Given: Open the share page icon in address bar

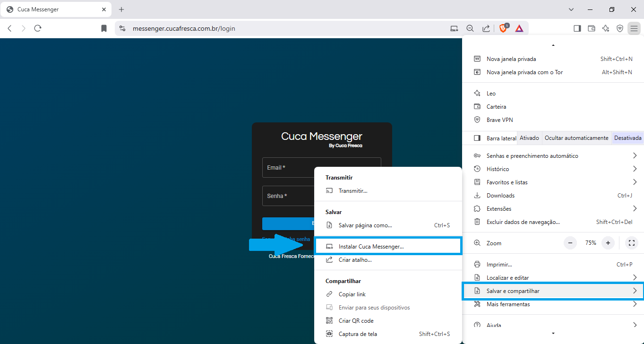Looking at the screenshot, I should [x=486, y=28].
